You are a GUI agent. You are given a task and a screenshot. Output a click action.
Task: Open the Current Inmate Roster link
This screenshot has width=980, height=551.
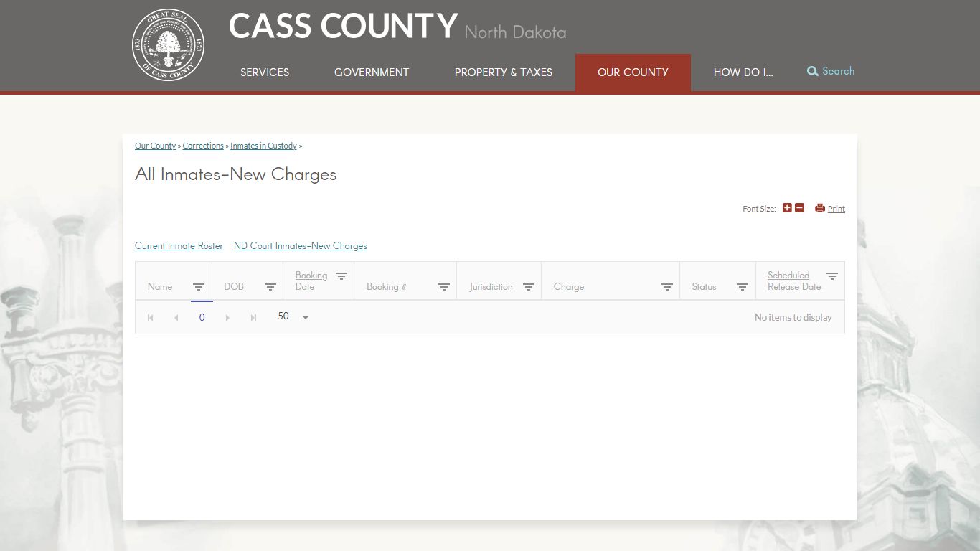tap(179, 245)
